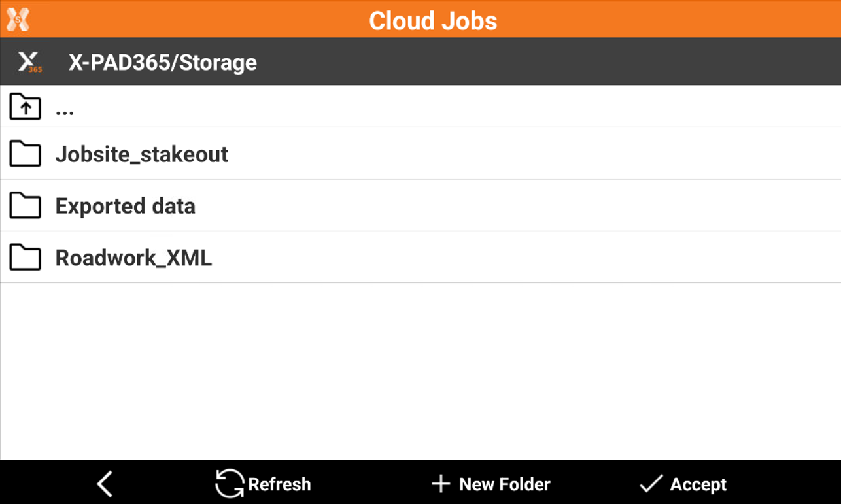Open the Exported data folder
Viewport: 841px width, 504px height.
click(126, 207)
